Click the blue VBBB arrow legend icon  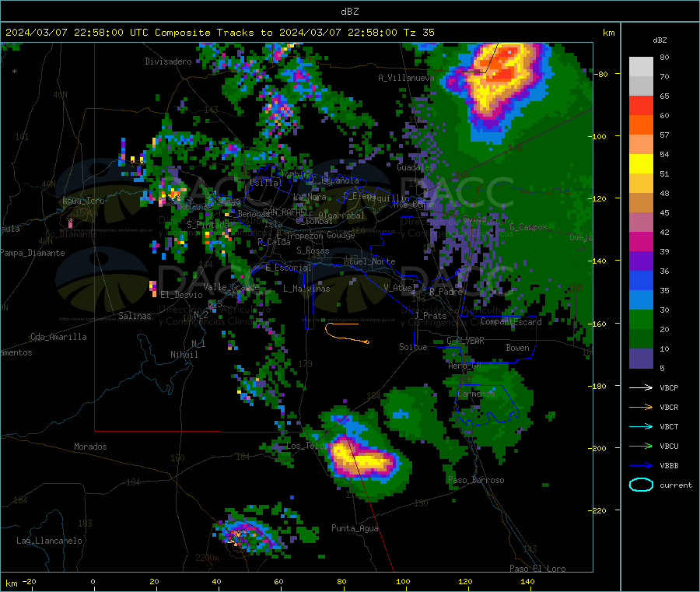tap(641, 466)
